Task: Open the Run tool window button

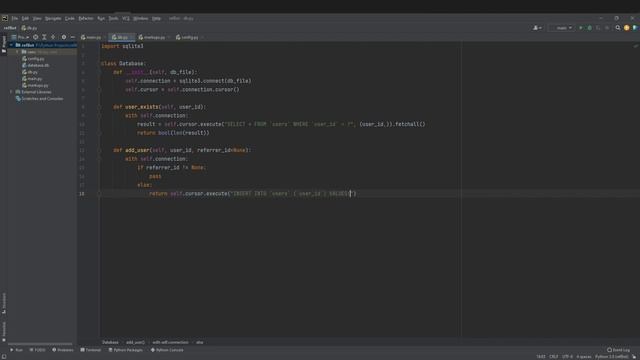Action: pyautogui.click(x=16, y=350)
